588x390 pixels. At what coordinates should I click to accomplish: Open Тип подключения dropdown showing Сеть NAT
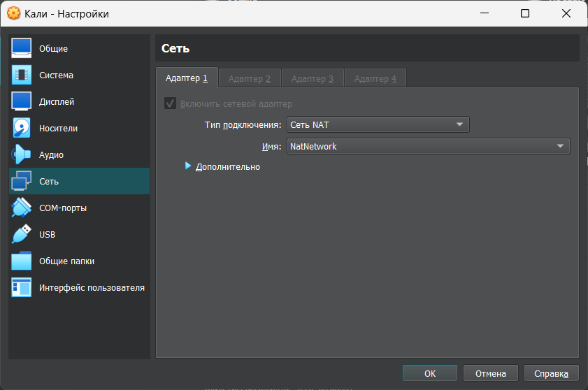point(378,124)
